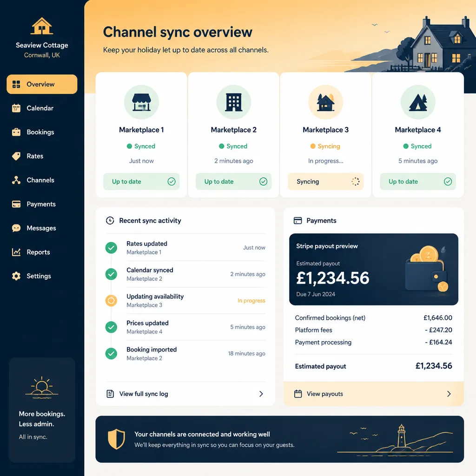Expand the chevron next to View full sync log
Screen dimensions: 476x476
pyautogui.click(x=261, y=394)
